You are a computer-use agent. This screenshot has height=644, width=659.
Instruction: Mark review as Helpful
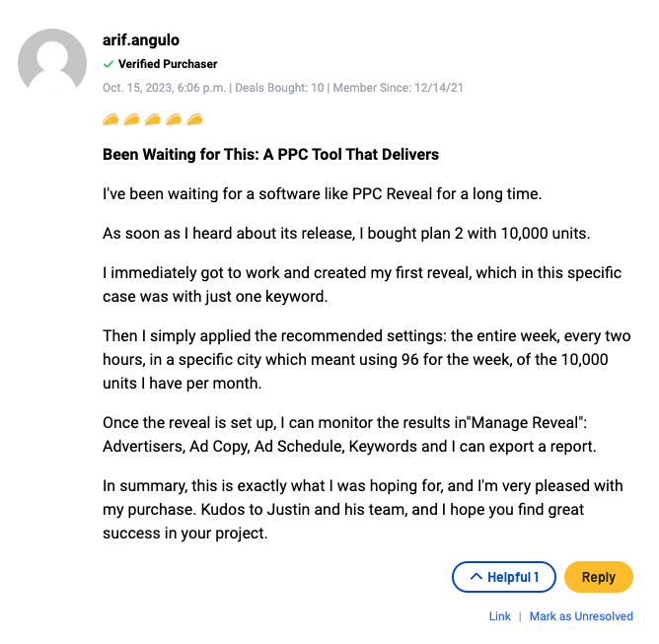tap(503, 577)
